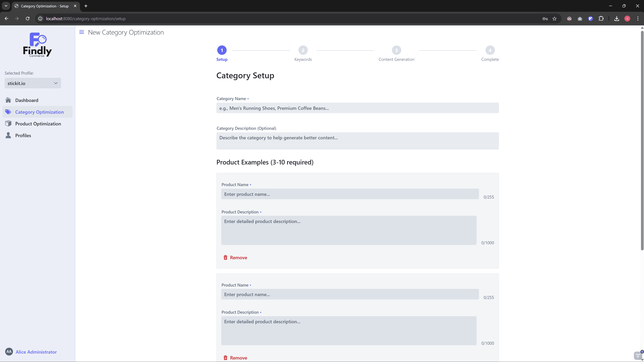Expand the browser tab search chevron

pyautogui.click(x=6, y=6)
